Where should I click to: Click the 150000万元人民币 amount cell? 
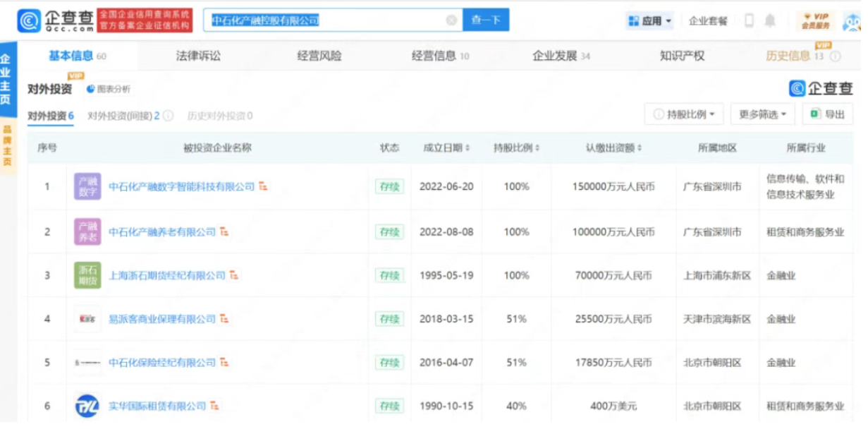[x=613, y=187]
